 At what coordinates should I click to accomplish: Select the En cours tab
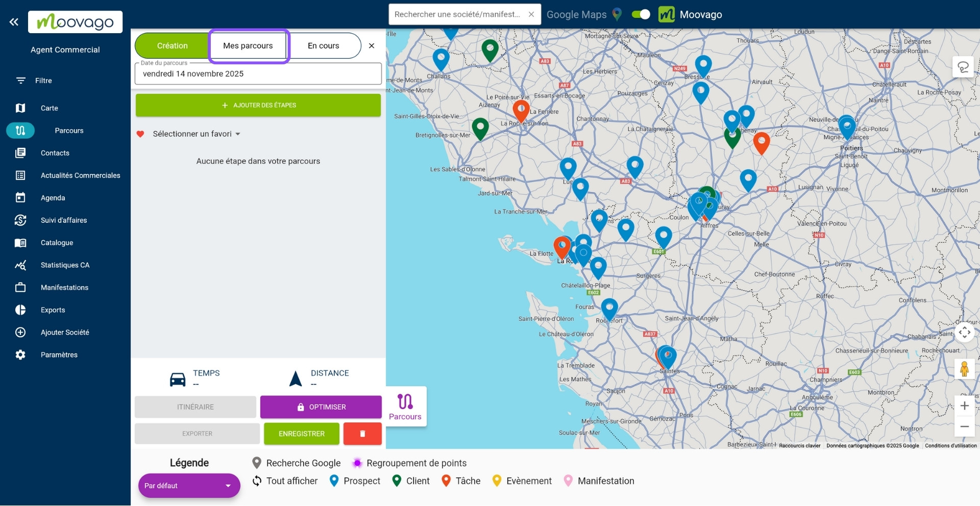pos(323,45)
